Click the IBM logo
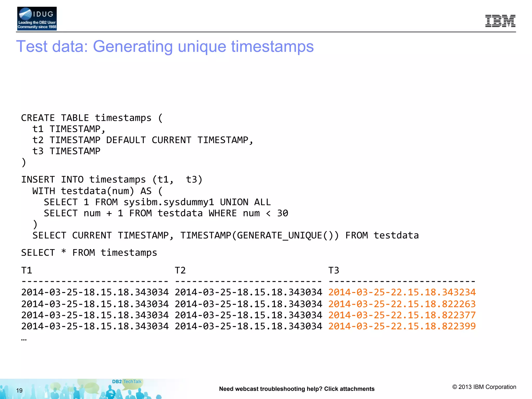532x399 pixels. pyautogui.click(x=500, y=21)
